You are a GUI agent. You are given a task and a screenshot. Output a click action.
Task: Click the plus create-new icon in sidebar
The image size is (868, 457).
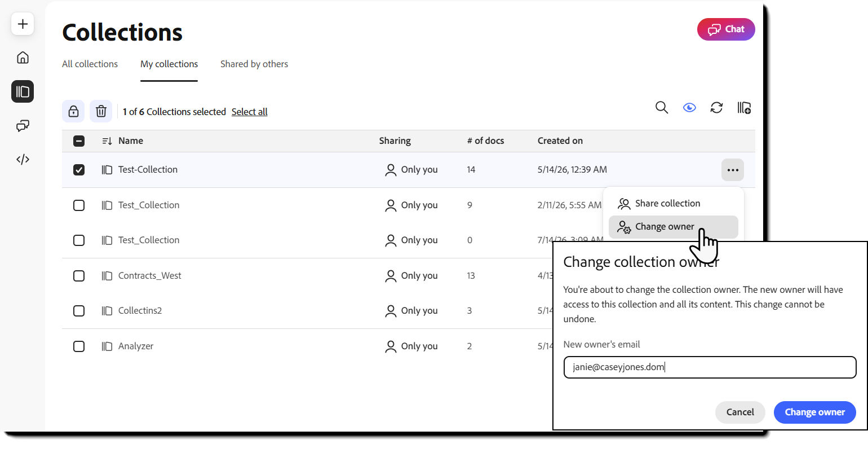23,24
